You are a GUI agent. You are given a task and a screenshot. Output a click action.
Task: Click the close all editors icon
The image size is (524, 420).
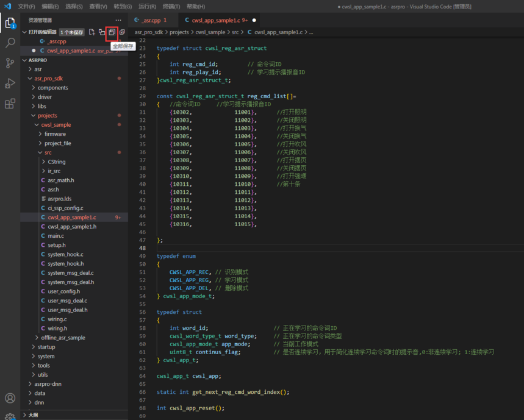[123, 32]
